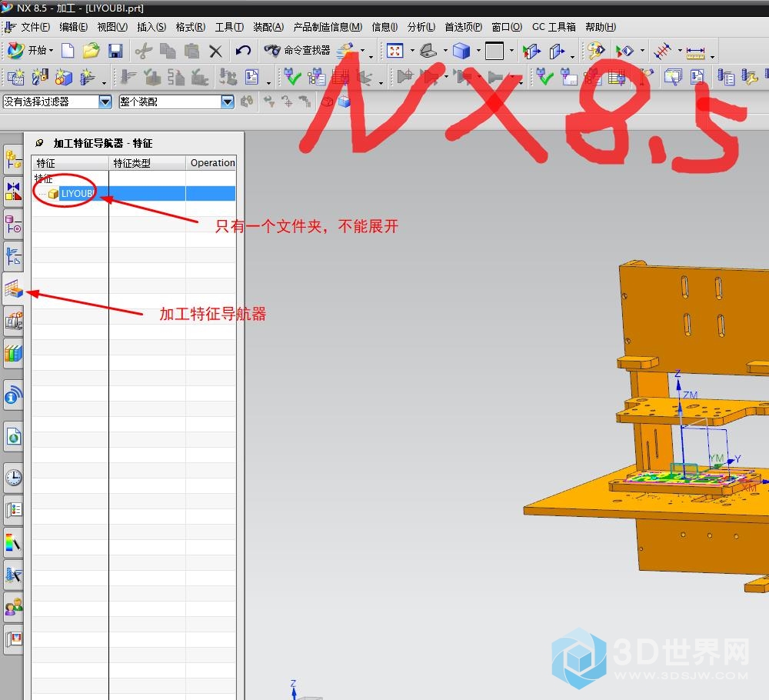
Task: Select the LIYOUBI row in the feature tree
Action: [x=134, y=193]
